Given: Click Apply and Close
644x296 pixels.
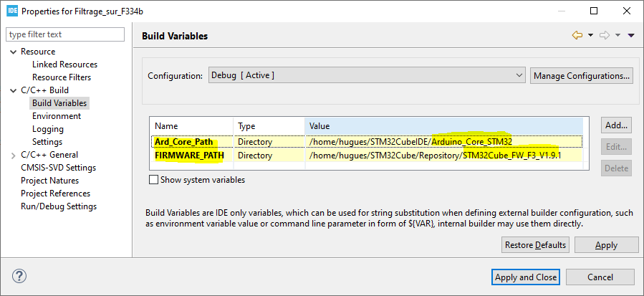Looking at the screenshot, I should point(526,277).
